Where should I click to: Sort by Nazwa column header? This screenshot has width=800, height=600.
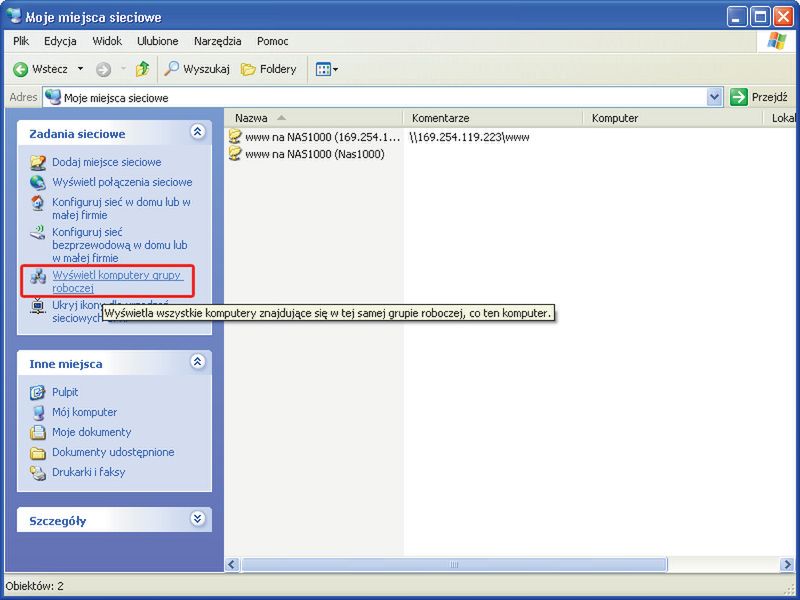click(x=314, y=118)
